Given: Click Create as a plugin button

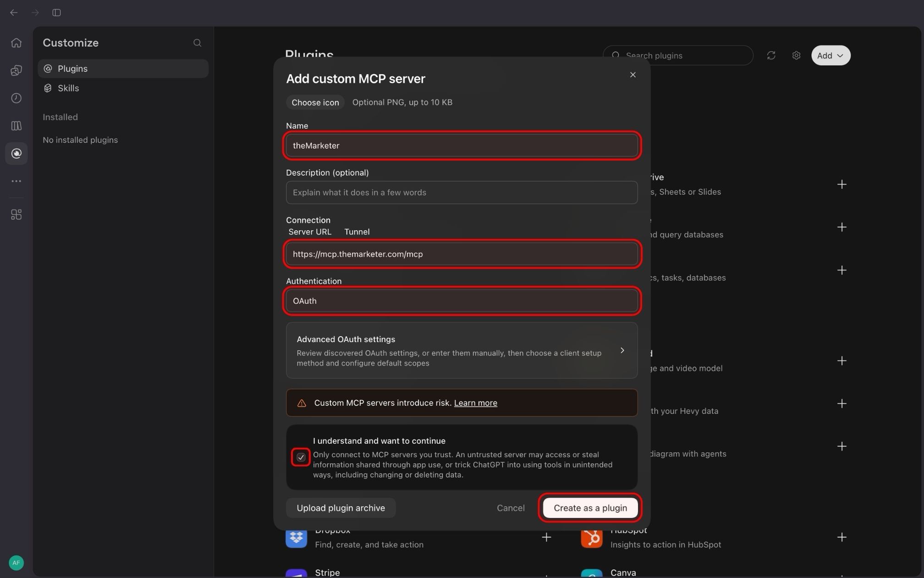Looking at the screenshot, I should (x=590, y=508).
